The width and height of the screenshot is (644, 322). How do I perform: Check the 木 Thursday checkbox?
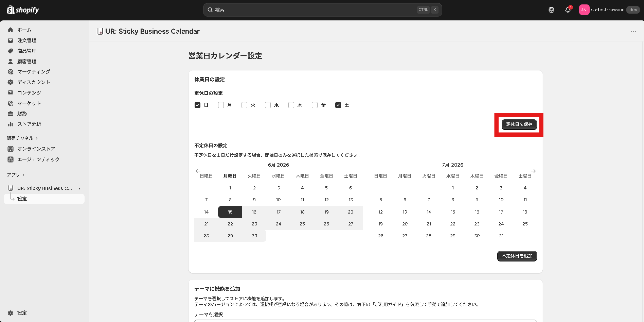pos(291,105)
